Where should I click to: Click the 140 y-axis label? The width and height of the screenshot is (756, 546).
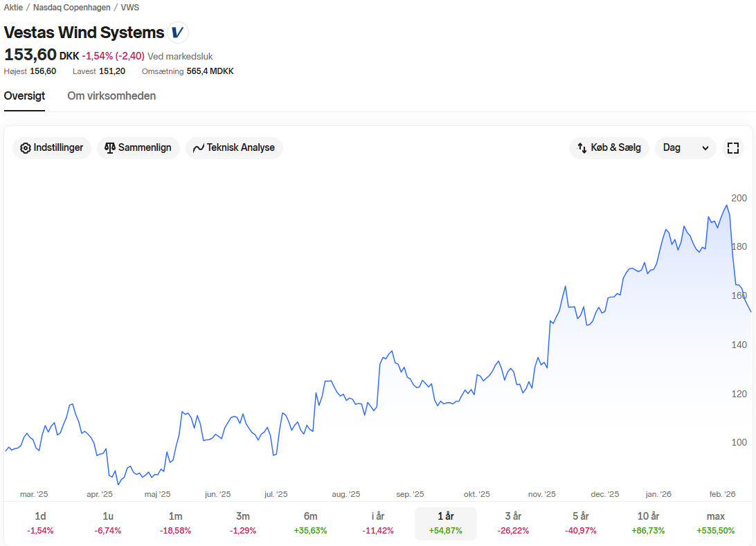(739, 345)
